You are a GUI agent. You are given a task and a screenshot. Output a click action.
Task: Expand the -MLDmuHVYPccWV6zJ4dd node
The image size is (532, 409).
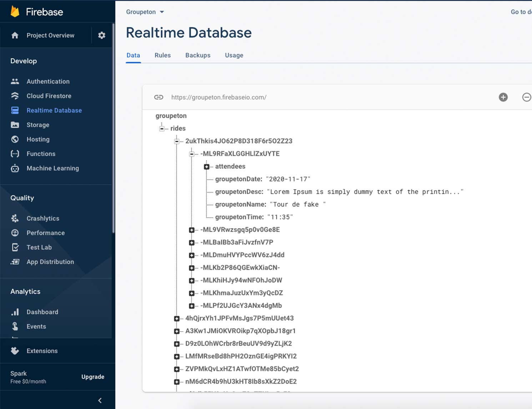pyautogui.click(x=192, y=255)
